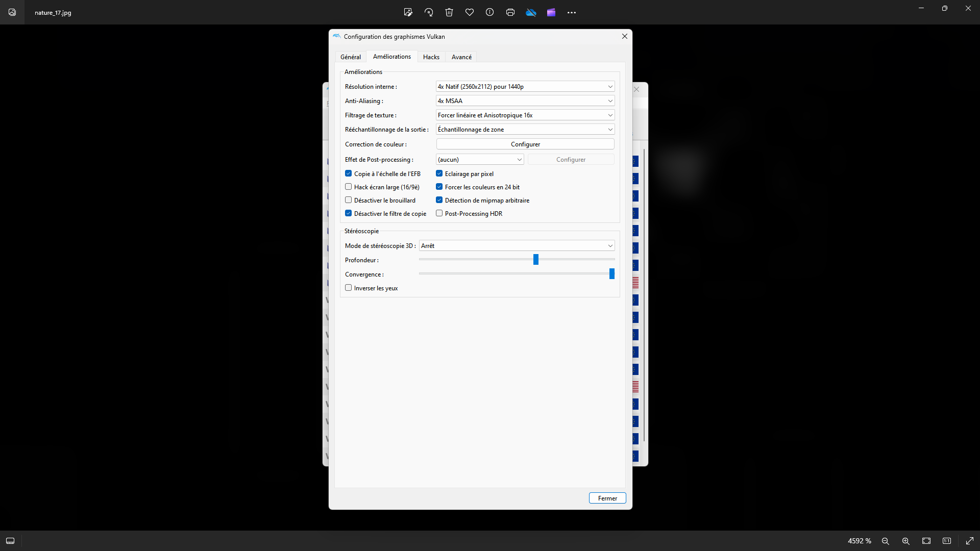This screenshot has height=551, width=980.
Task: Delete the photo using the trash icon
Action: coord(449,12)
